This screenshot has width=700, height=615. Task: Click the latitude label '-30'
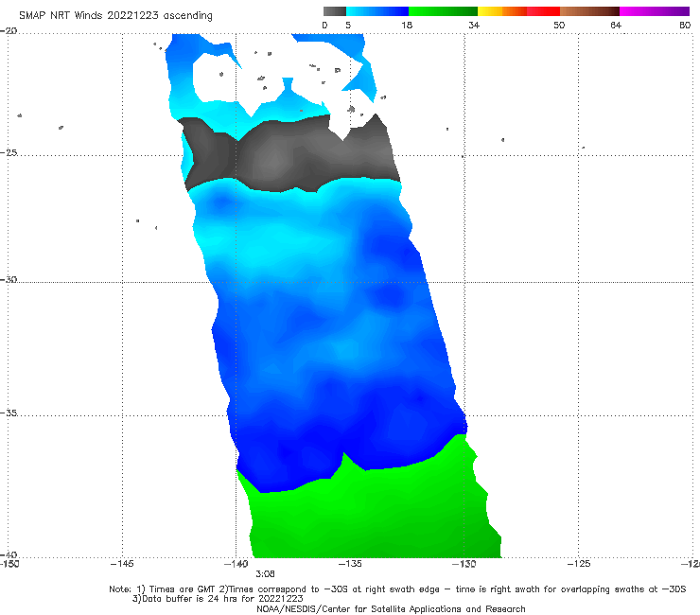[9, 279]
